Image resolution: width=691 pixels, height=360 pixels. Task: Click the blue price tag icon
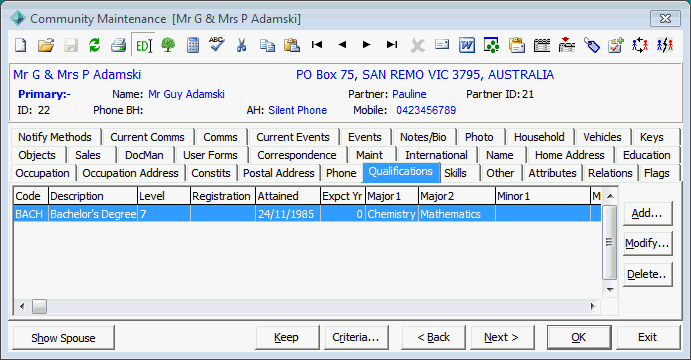click(592, 45)
